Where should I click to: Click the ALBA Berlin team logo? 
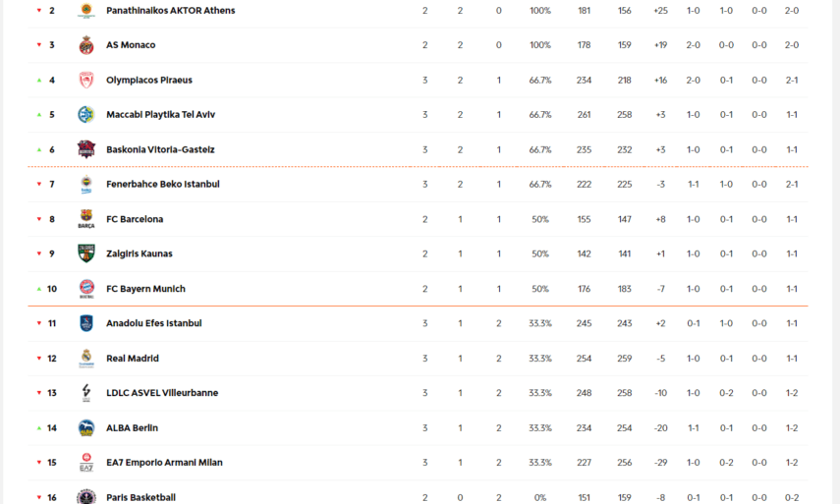[x=86, y=428]
